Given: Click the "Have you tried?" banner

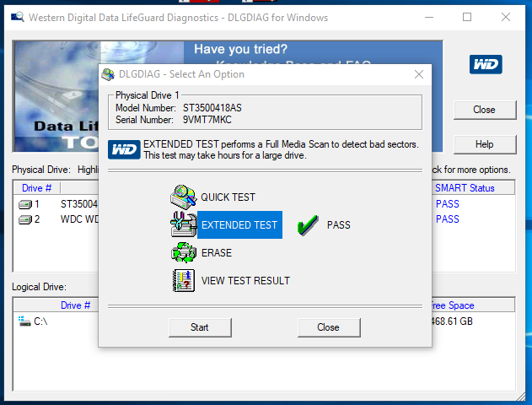Looking at the screenshot, I should coord(240,50).
